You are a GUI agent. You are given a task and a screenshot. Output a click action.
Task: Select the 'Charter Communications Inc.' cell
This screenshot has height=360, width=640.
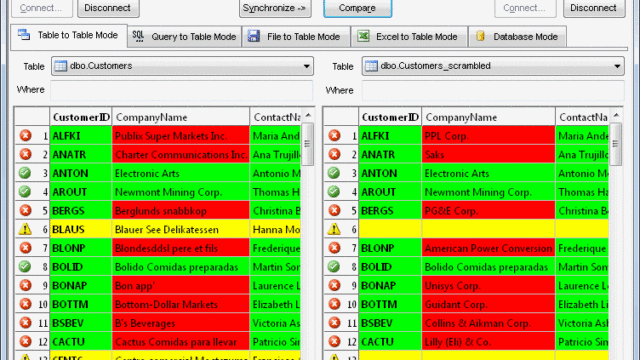[x=181, y=154]
